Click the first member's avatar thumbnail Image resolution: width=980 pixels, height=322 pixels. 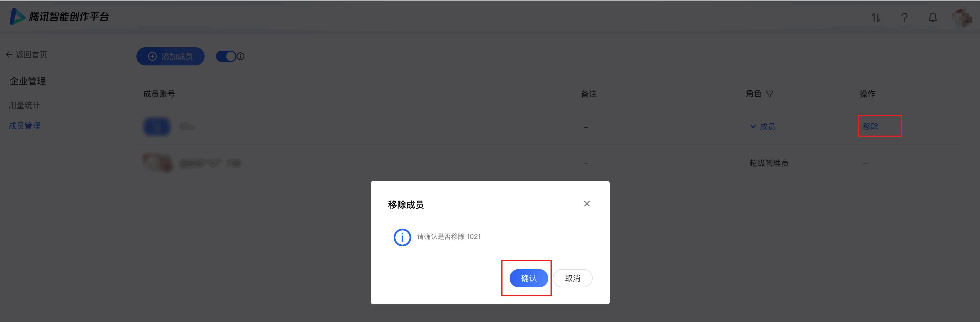157,126
